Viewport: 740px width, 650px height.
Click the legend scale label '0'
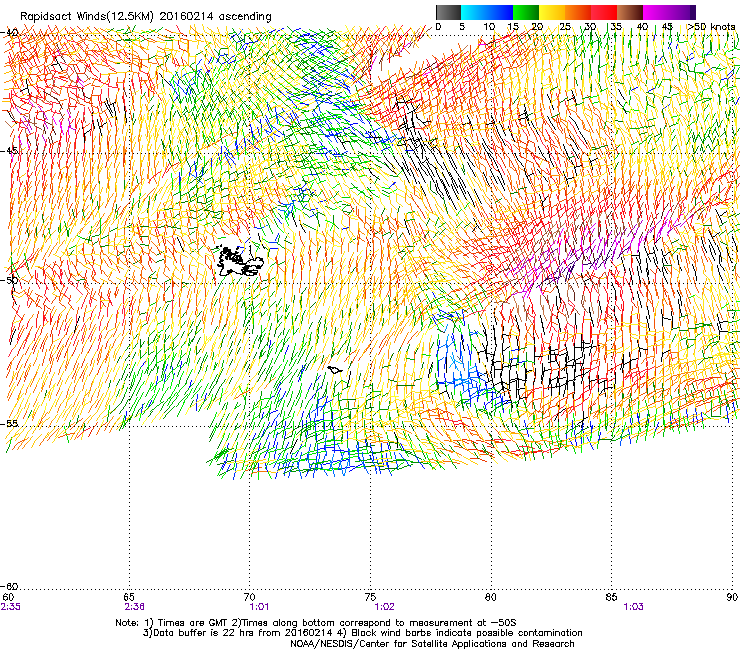point(438,27)
